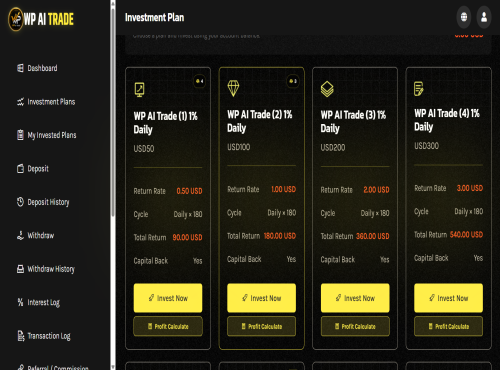The width and height of the screenshot is (500, 370).
Task: Open Profit Calculate for Trade (3) plan
Action: tap(355, 326)
